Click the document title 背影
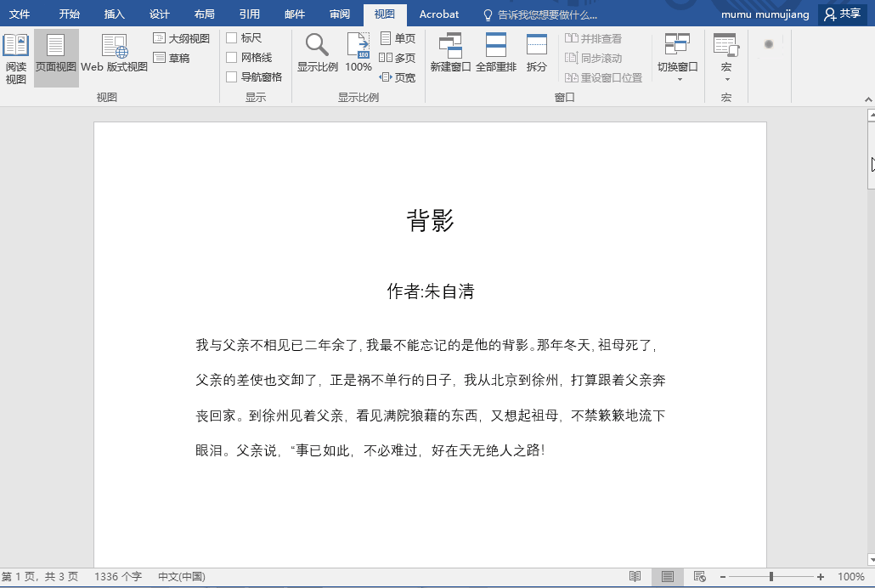 [430, 220]
